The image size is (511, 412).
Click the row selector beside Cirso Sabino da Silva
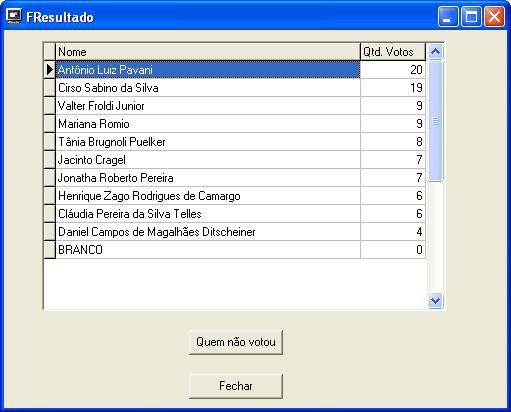click(50, 88)
